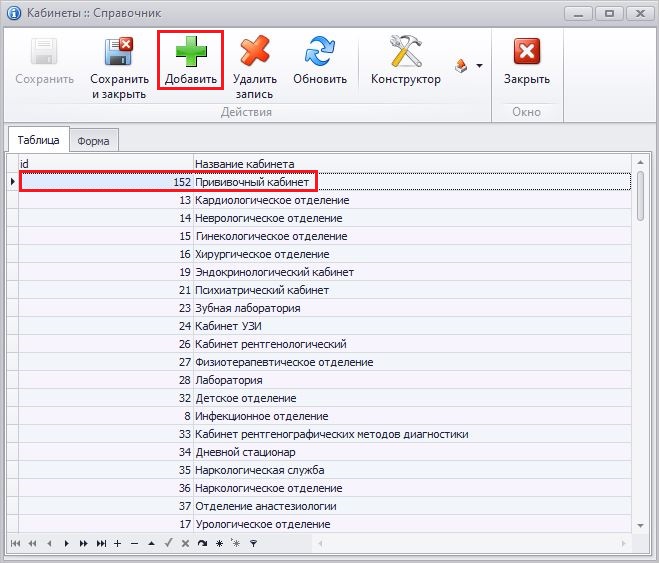The width and height of the screenshot is (659, 563).
Task: Expand the paint bucket dropdown arrow
Action: click(x=479, y=66)
